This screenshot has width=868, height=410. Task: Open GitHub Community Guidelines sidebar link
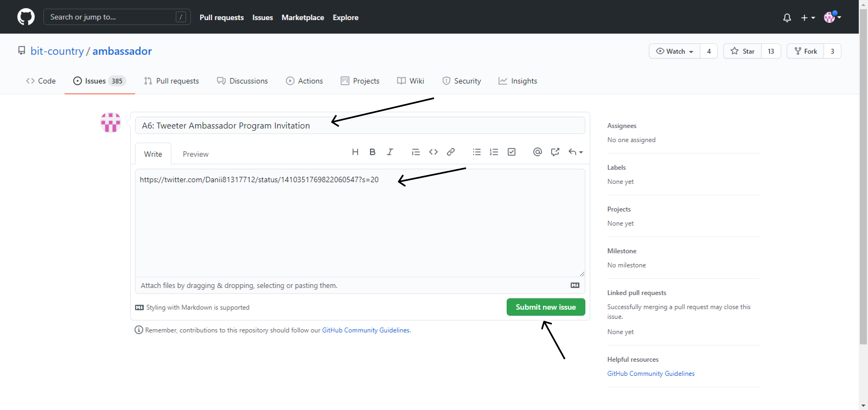coord(650,373)
